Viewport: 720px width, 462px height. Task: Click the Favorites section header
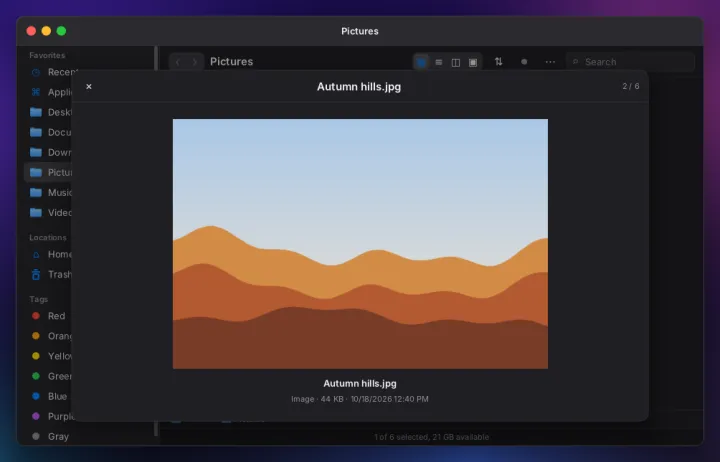pos(47,55)
